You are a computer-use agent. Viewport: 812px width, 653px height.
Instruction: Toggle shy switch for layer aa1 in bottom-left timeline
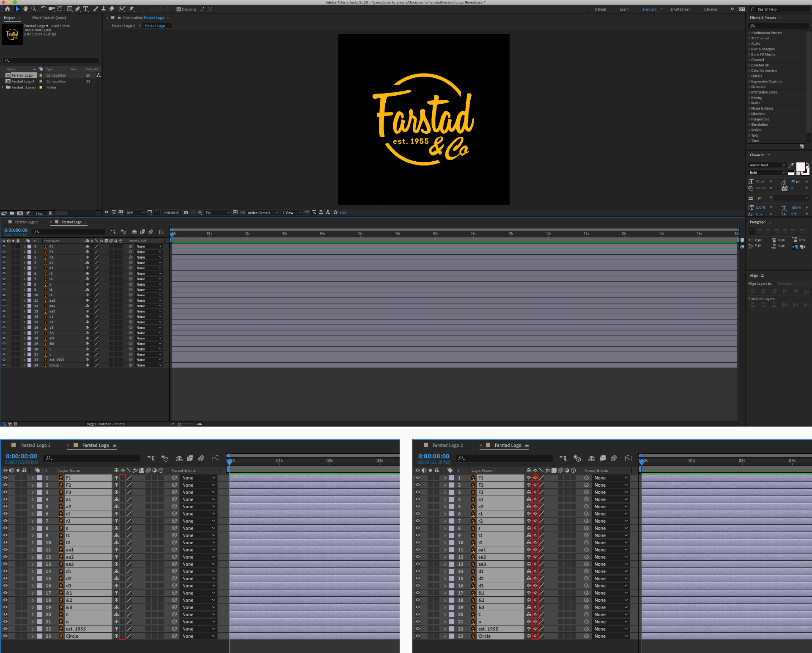(116, 550)
